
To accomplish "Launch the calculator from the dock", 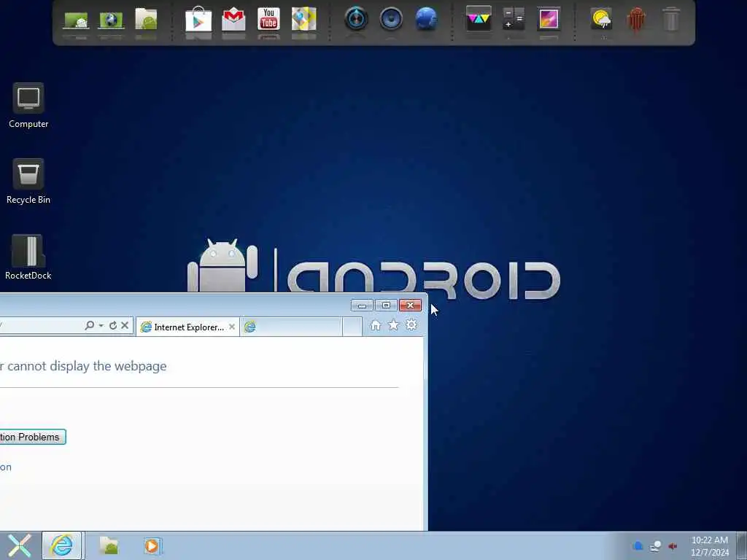I will point(514,19).
